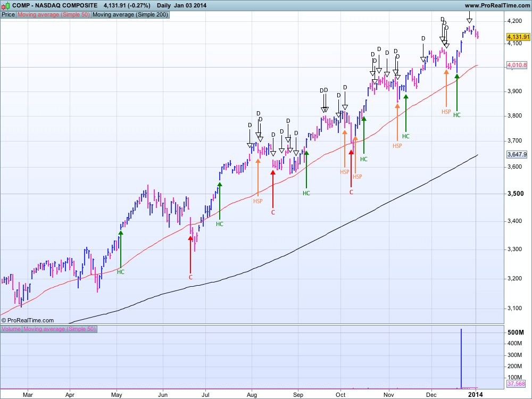Select the red C arrow in August
The image size is (532, 399).
273,188
